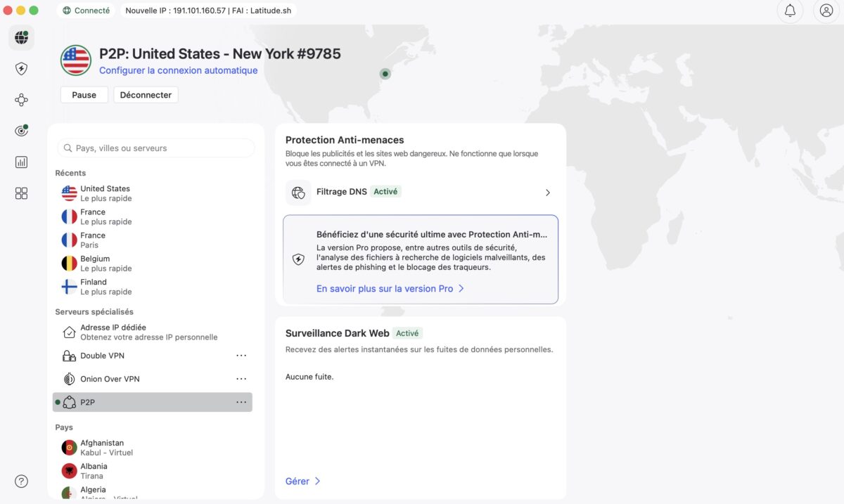Click the United States flag beside server name

pyautogui.click(x=75, y=60)
